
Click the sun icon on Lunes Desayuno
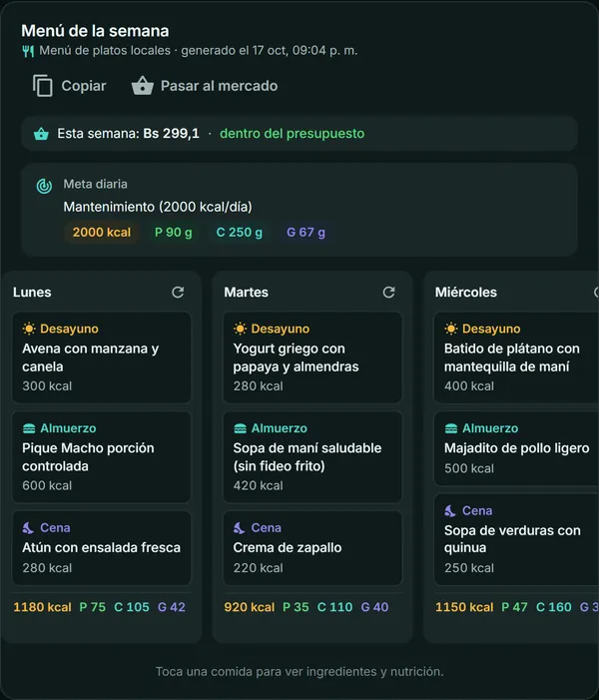point(29,329)
